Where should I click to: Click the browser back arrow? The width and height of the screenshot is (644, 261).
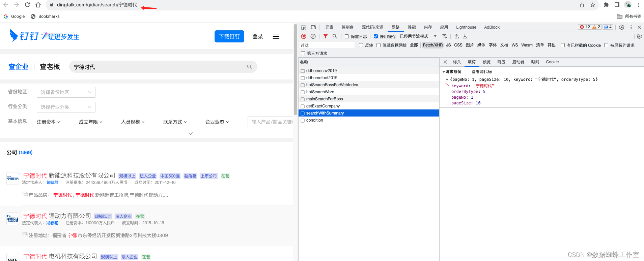(6, 5)
